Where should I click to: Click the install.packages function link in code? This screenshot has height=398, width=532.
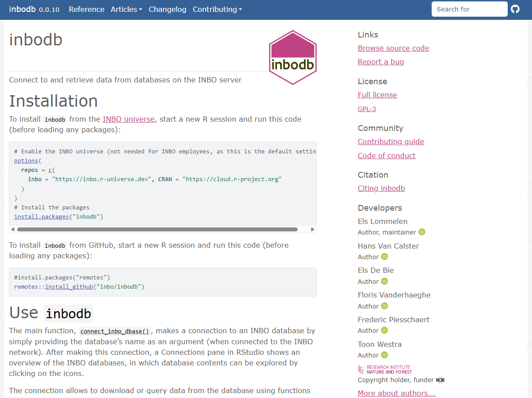[41, 216]
